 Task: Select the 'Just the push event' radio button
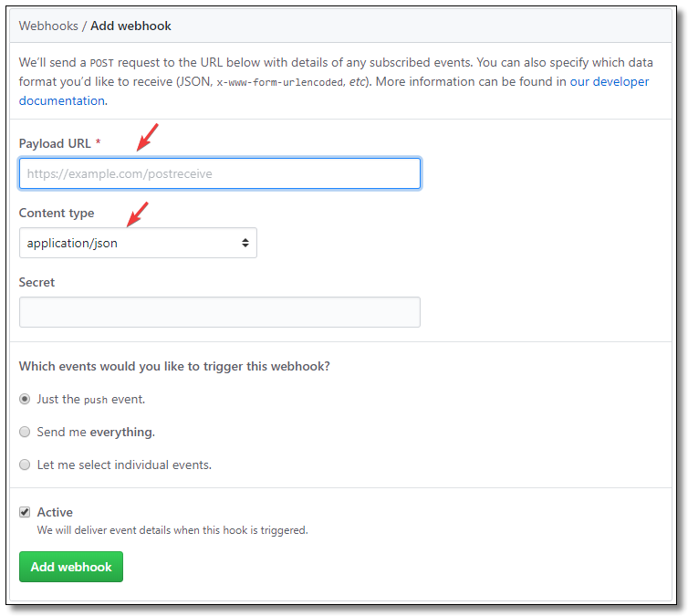tap(25, 399)
